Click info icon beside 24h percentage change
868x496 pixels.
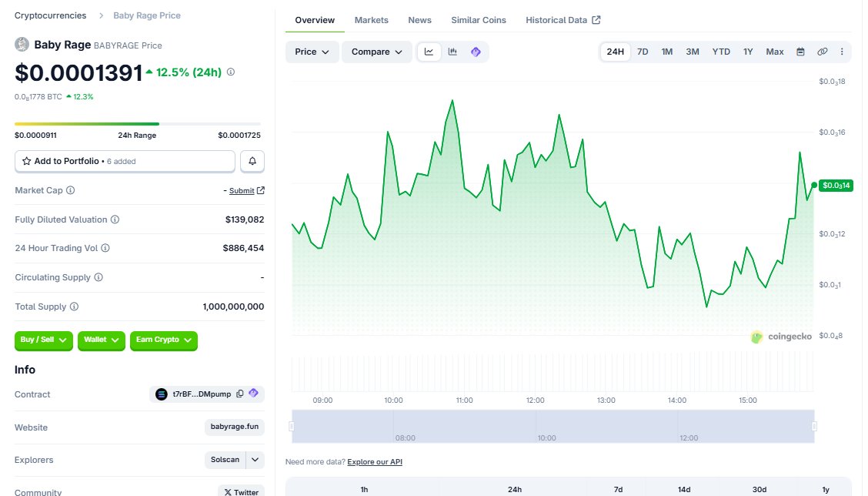coord(231,72)
